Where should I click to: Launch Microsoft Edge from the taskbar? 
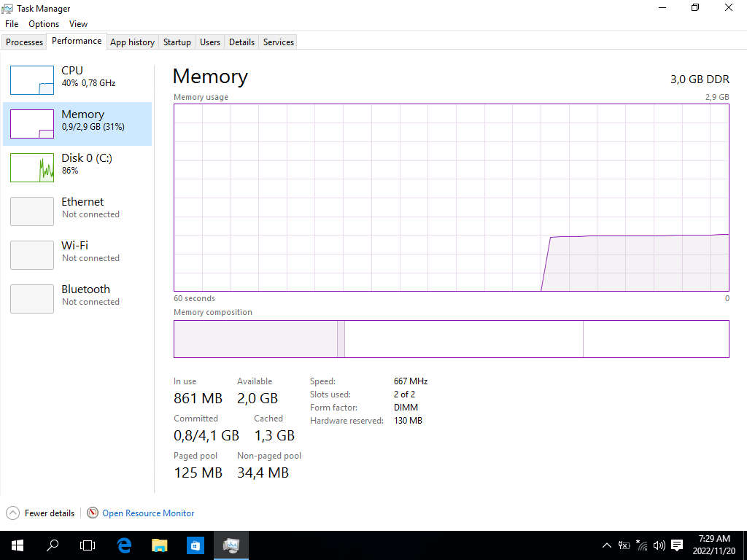tap(124, 545)
